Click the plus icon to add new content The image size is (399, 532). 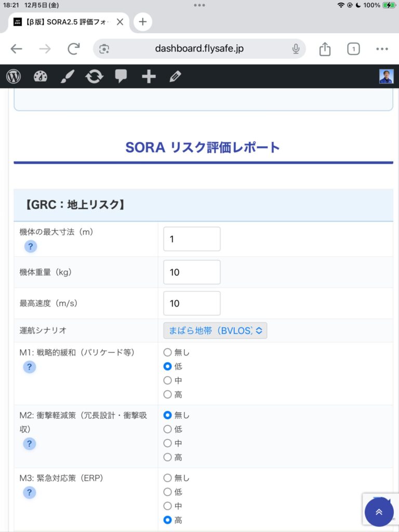pos(149,76)
